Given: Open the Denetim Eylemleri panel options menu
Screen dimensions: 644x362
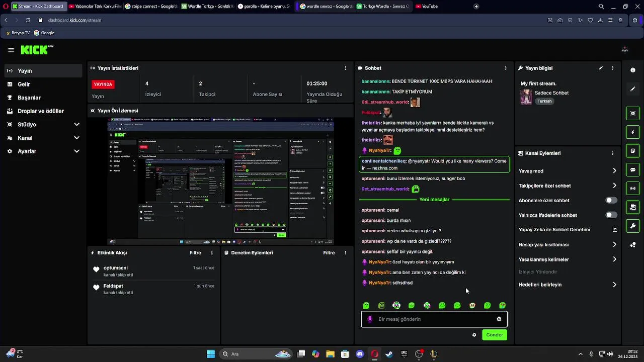Looking at the screenshot, I should 345,253.
